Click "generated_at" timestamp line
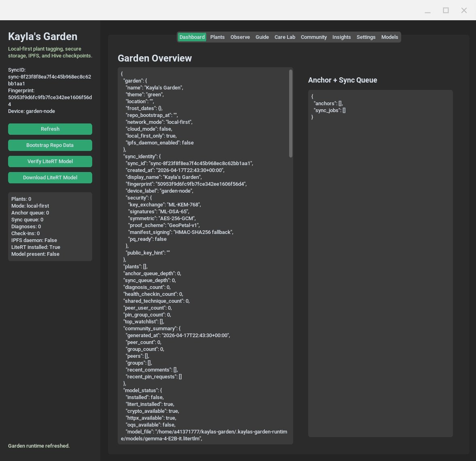 tap(178, 336)
